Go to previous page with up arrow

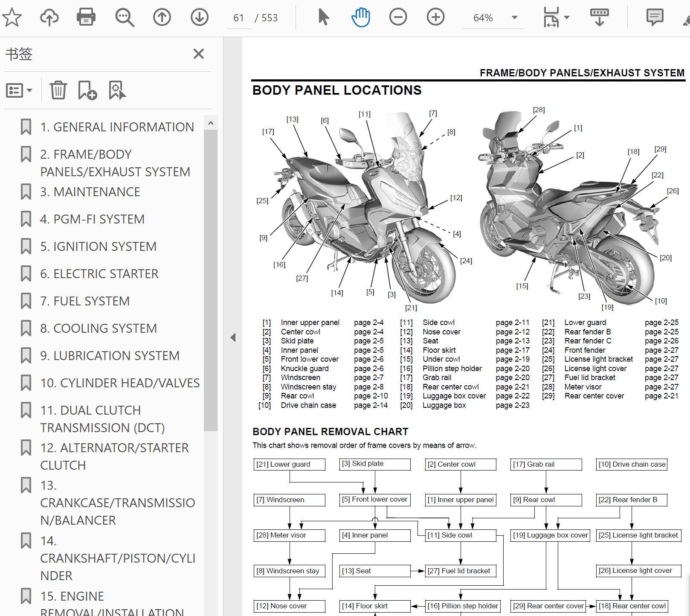point(162,17)
